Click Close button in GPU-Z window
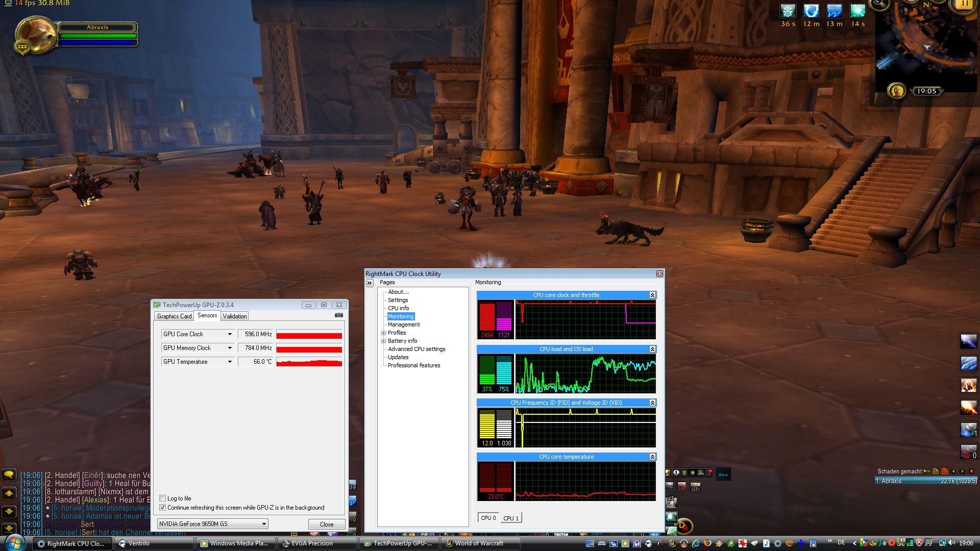Viewport: 980px width, 551px height. coord(327,524)
